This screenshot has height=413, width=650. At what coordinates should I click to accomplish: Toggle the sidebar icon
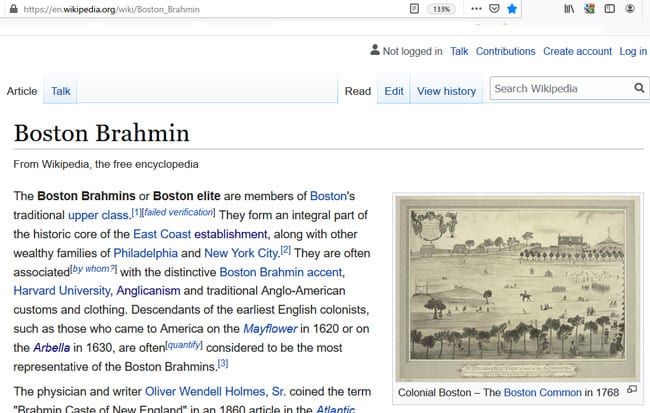pos(609,9)
